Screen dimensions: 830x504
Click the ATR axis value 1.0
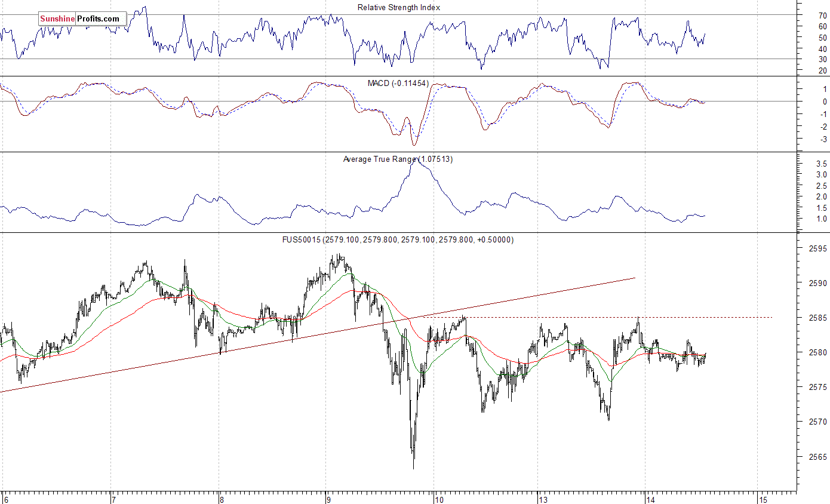[x=821, y=219]
